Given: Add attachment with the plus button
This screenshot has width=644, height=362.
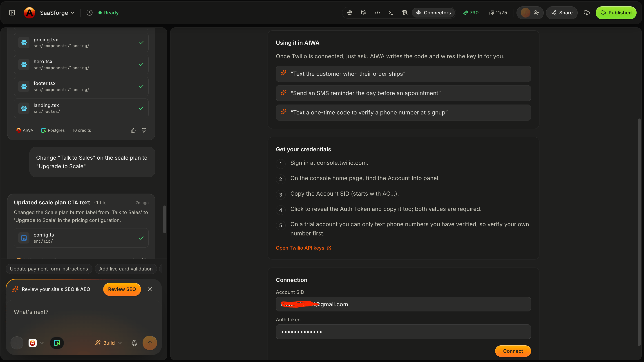Looking at the screenshot, I should [x=17, y=343].
